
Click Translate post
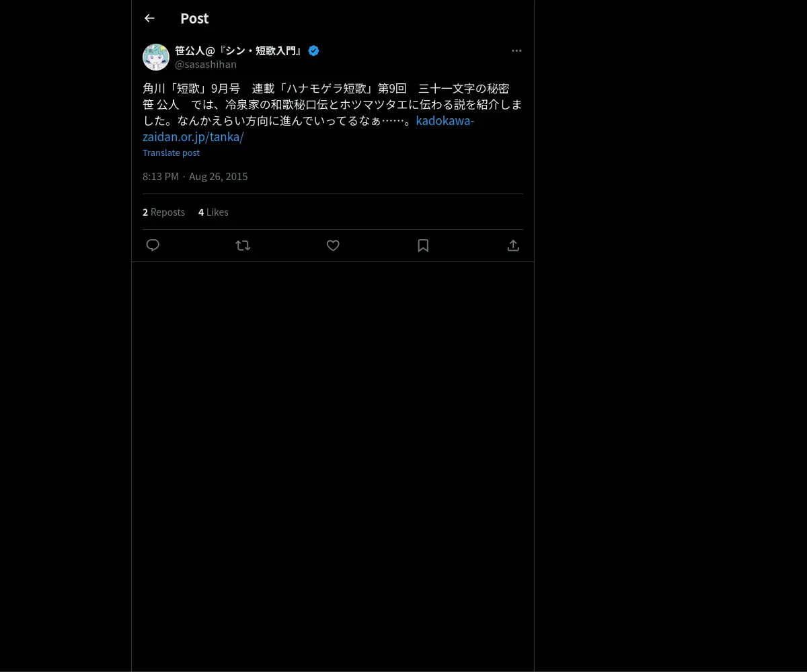[x=171, y=153]
